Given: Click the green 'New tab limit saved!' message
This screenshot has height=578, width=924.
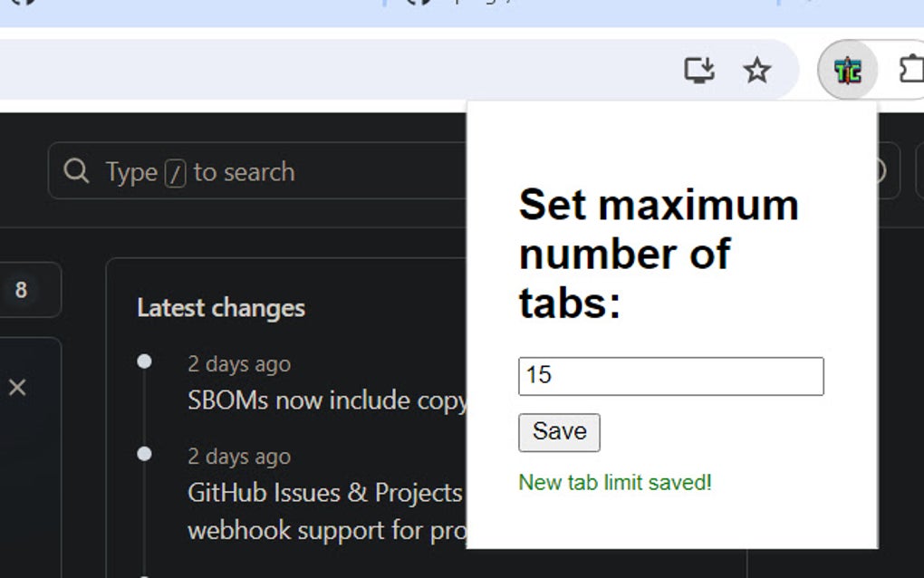Looking at the screenshot, I should [x=614, y=483].
